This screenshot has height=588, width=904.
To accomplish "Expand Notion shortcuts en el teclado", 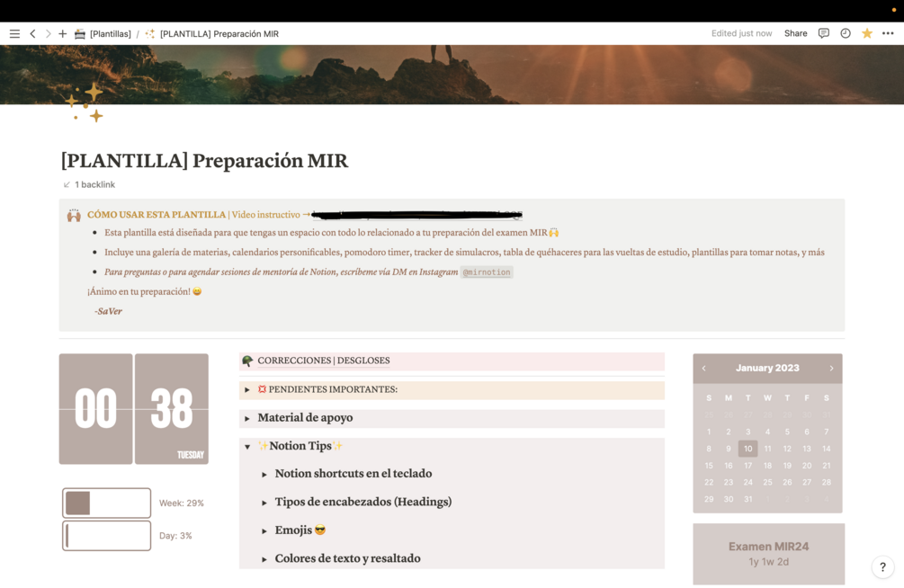I will coord(264,475).
